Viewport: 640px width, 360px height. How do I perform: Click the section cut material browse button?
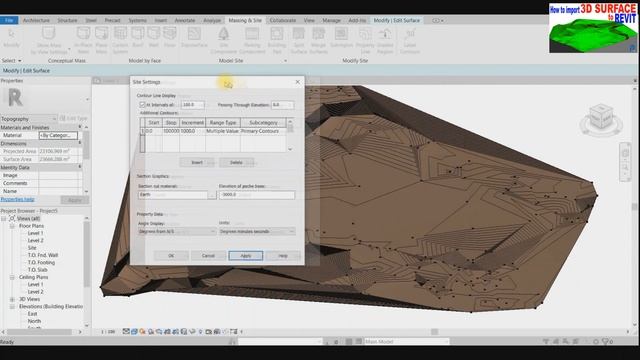pos(211,195)
